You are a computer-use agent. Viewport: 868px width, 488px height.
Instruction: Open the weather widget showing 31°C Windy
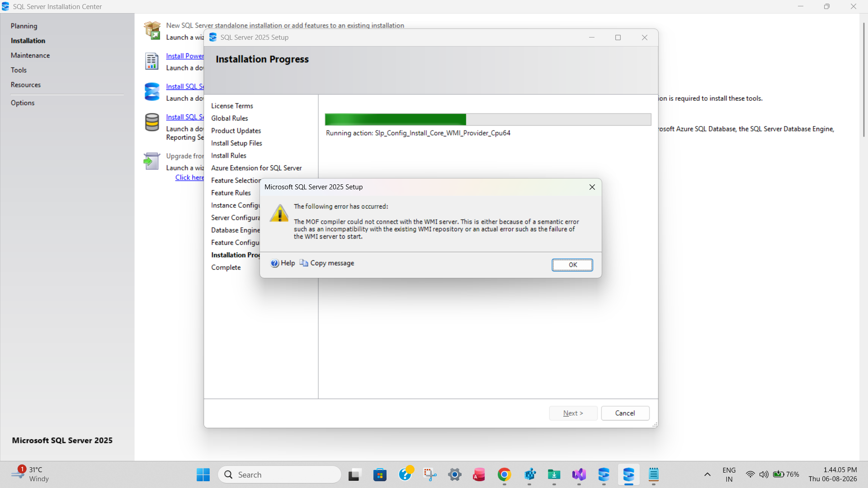coord(30,474)
